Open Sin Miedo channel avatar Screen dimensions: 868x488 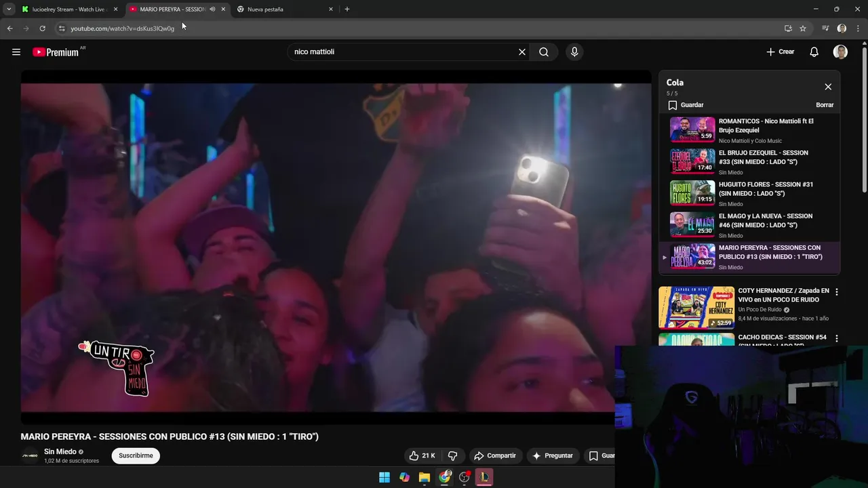click(x=29, y=455)
